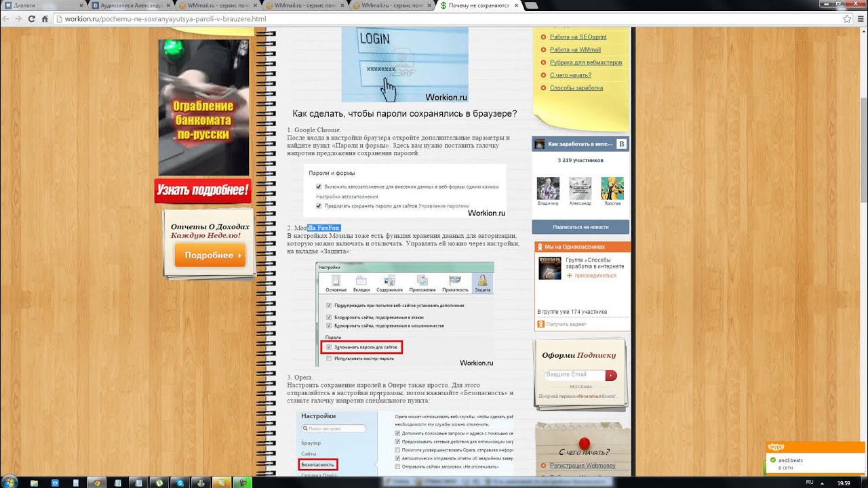This screenshot has width=868, height=488.
Task: Click Подписаться на новости button
Action: coord(580,227)
